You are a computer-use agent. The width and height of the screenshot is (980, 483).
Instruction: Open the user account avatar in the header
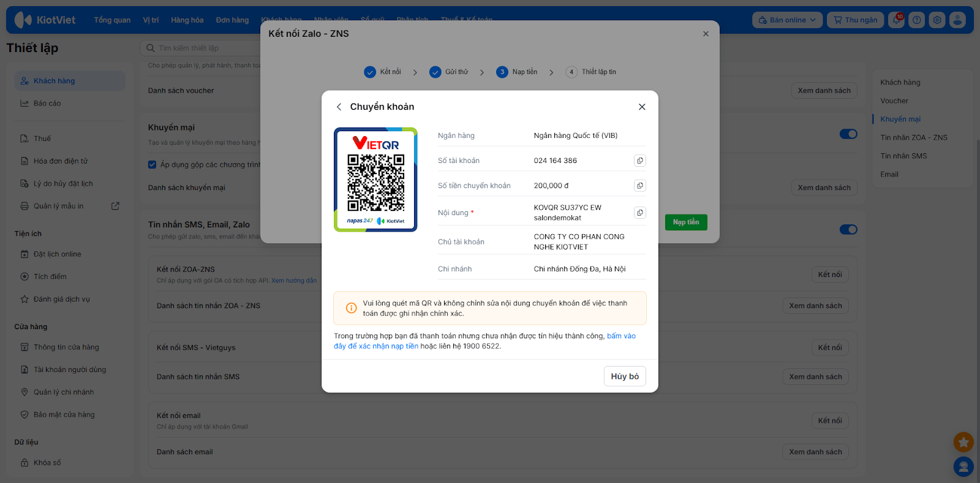(957, 20)
